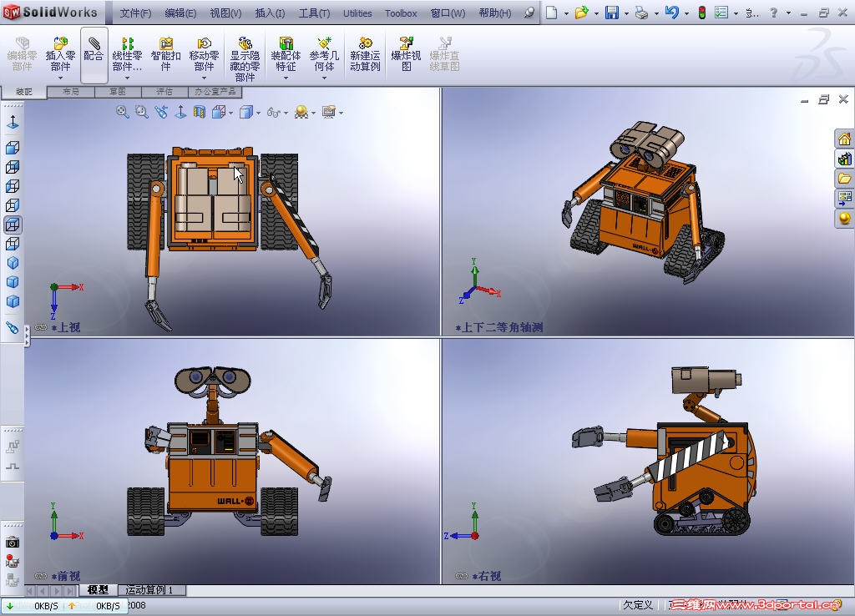Toggle the link icon beside *前视 label

click(x=41, y=576)
